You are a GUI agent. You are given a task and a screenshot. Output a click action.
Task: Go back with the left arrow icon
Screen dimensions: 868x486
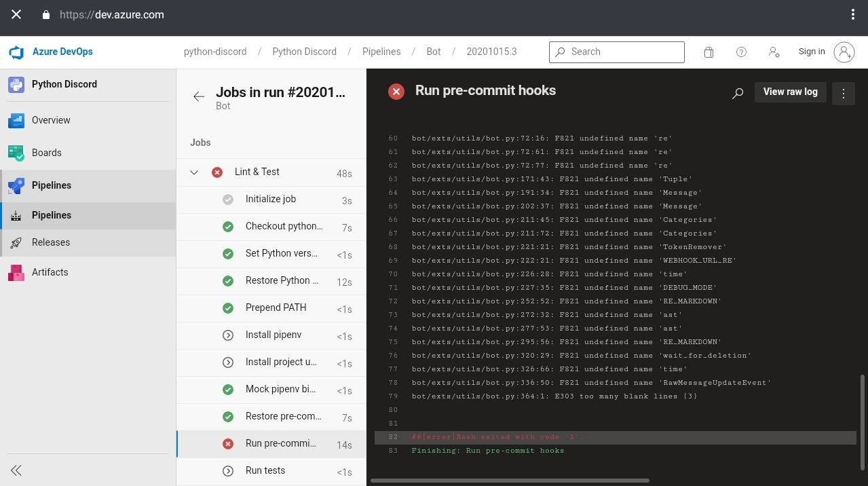(x=199, y=97)
